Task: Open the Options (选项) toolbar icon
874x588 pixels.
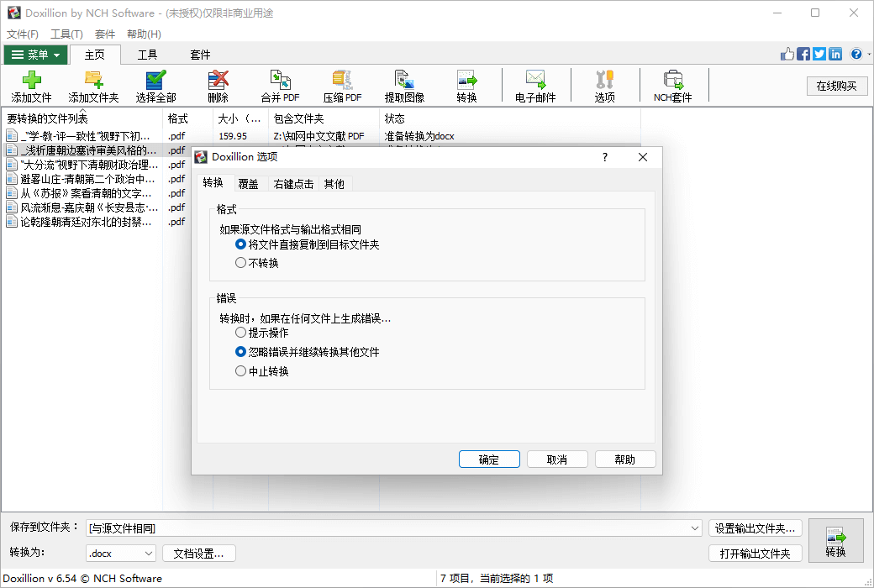Action: (604, 87)
